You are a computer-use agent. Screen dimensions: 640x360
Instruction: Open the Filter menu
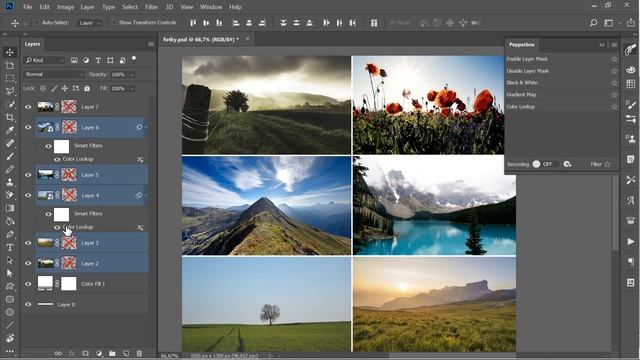[x=151, y=7]
